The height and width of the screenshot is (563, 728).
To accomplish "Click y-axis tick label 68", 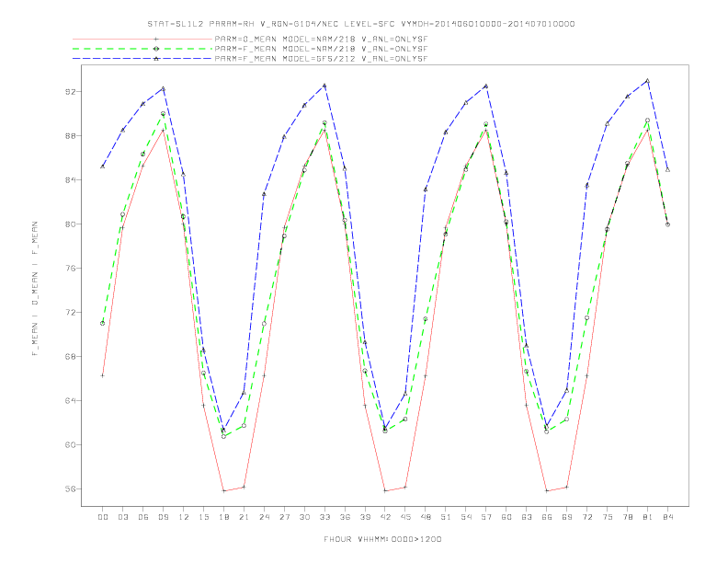I will pos(70,356).
